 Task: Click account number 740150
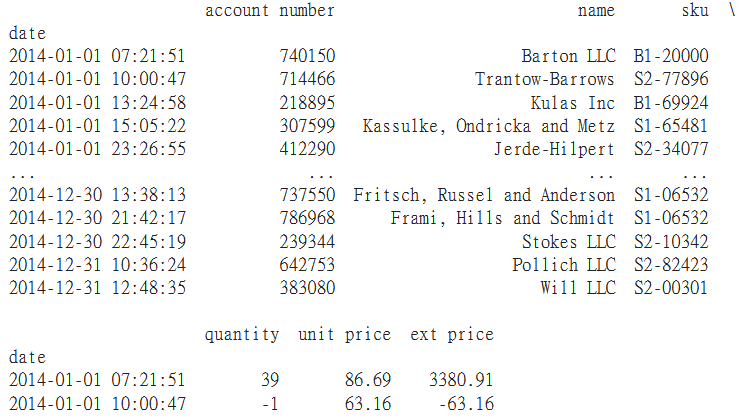coord(307,56)
